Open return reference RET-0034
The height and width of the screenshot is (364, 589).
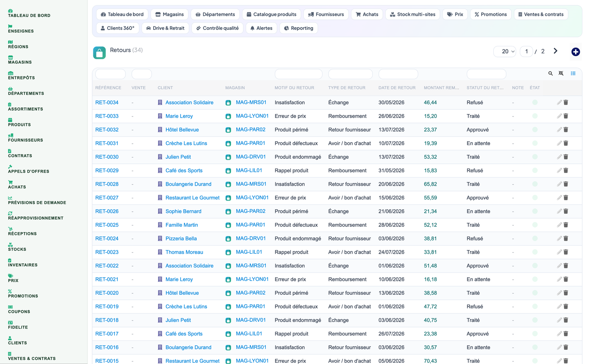coord(107,103)
